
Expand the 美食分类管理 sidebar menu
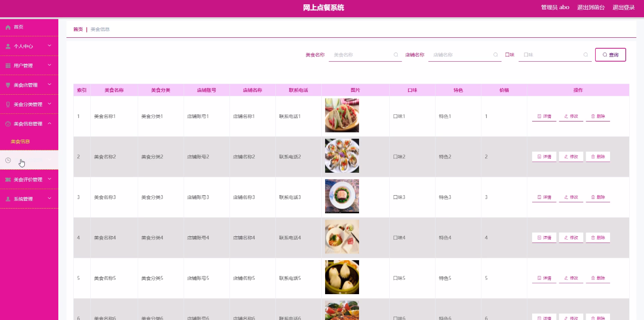pos(49,104)
